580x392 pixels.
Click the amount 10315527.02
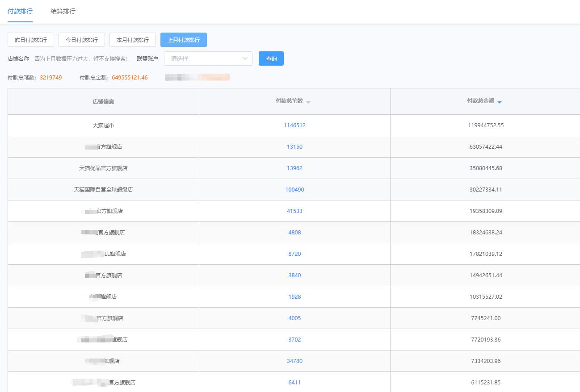coord(486,297)
